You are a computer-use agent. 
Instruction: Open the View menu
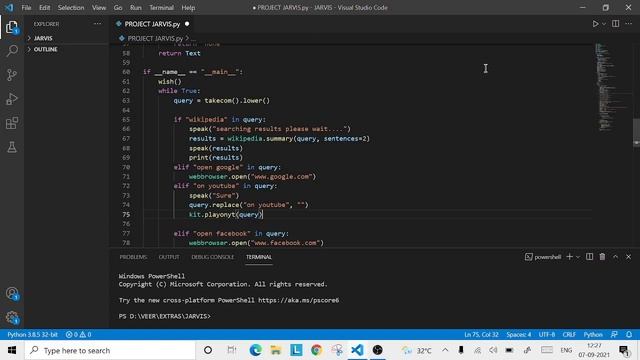pyautogui.click(x=99, y=8)
